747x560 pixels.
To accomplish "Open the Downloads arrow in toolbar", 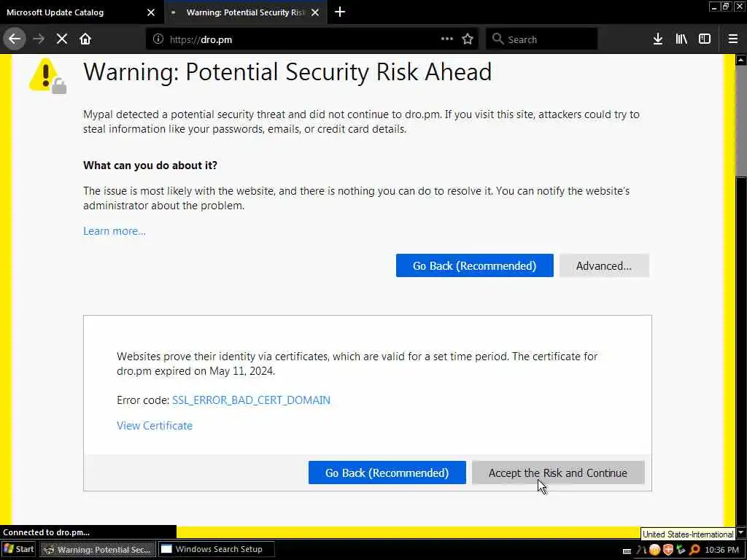I will click(x=658, y=39).
